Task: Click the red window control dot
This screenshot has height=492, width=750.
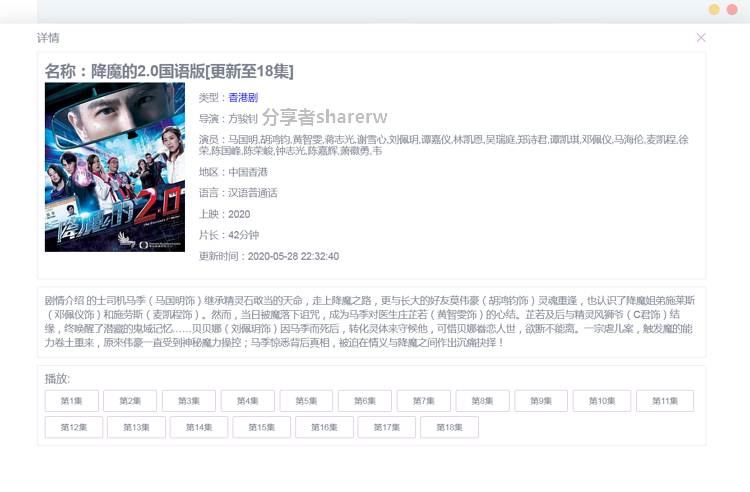Action: 732,10
